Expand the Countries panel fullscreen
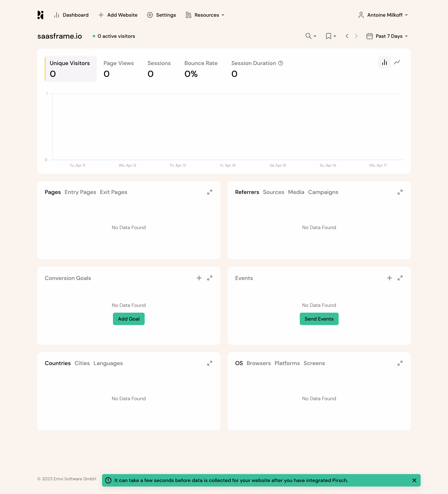Screen dimensions: 448x494 (x=210, y=363)
